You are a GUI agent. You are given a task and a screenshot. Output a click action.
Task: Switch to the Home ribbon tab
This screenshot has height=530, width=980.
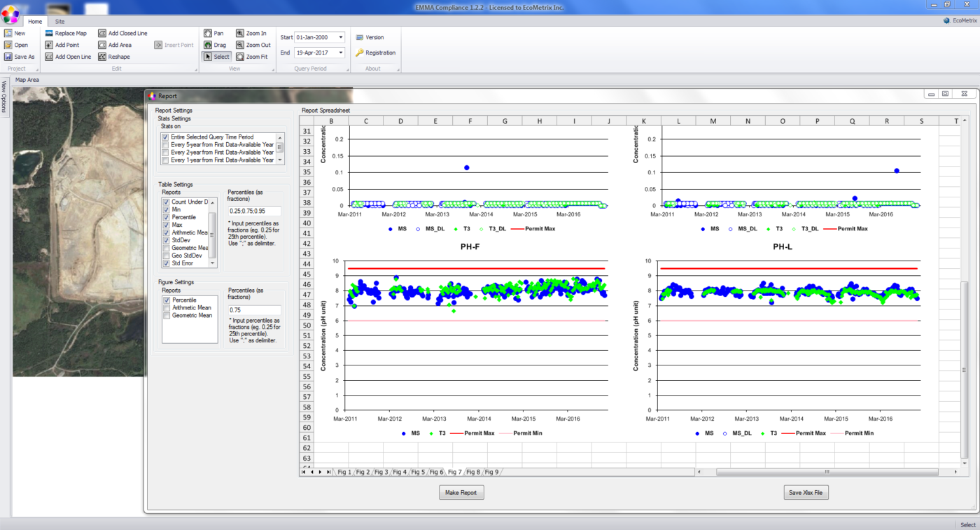(x=35, y=21)
